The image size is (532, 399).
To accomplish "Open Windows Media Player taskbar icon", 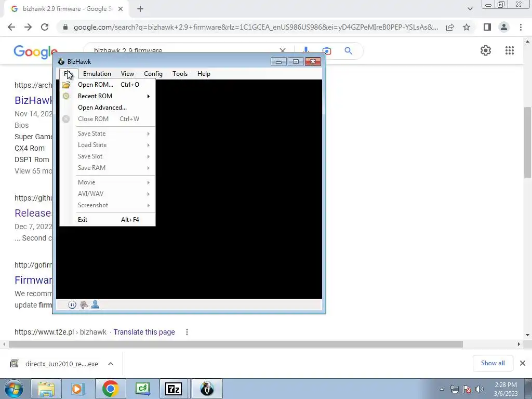I will [77, 389].
